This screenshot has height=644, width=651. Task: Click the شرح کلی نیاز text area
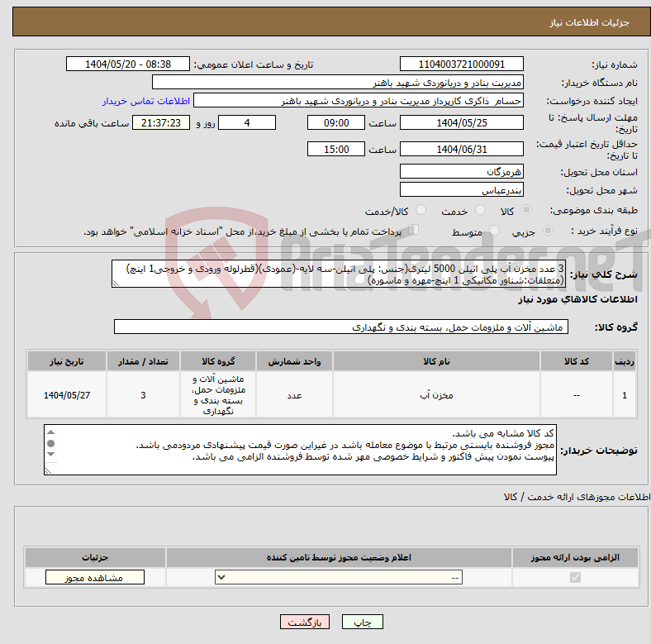(339, 274)
